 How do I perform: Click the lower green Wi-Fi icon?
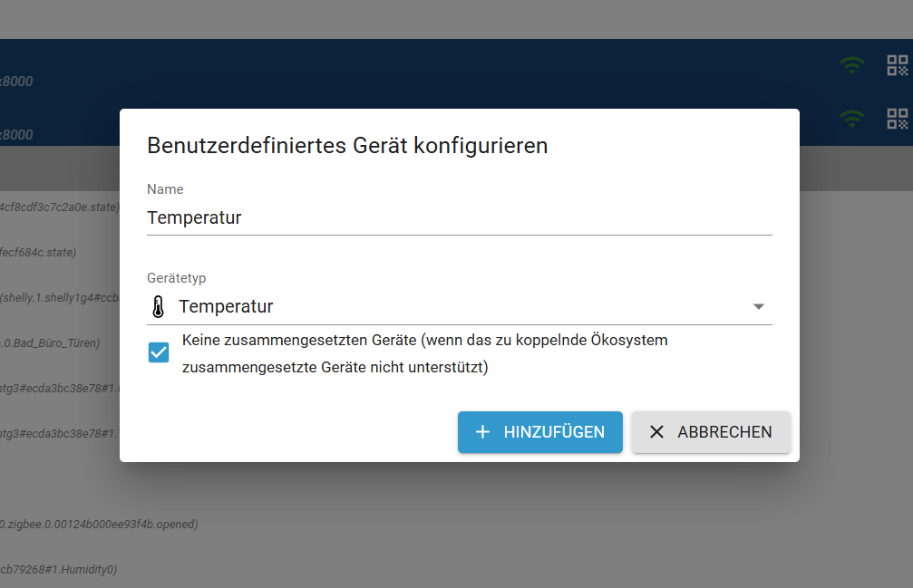[x=850, y=119]
